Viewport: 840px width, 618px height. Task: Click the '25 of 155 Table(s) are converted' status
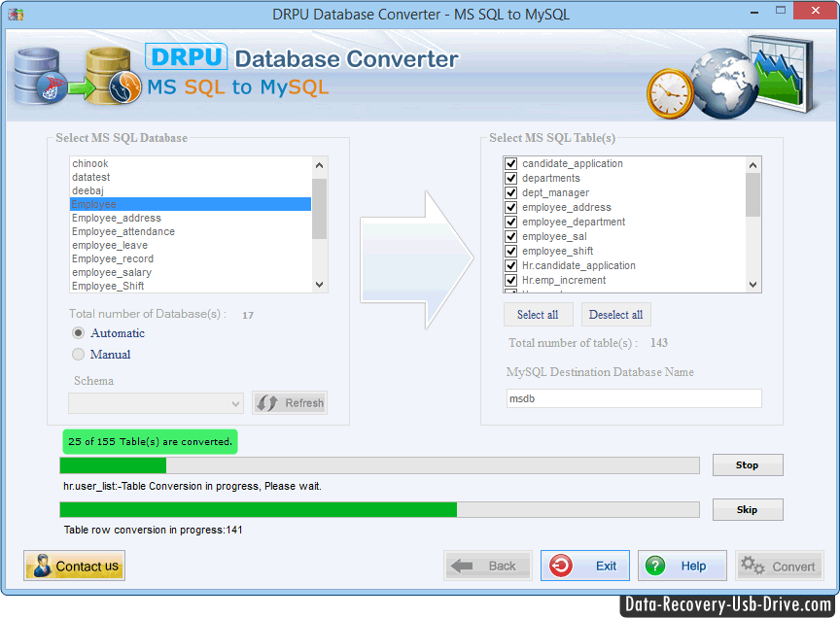(150, 442)
